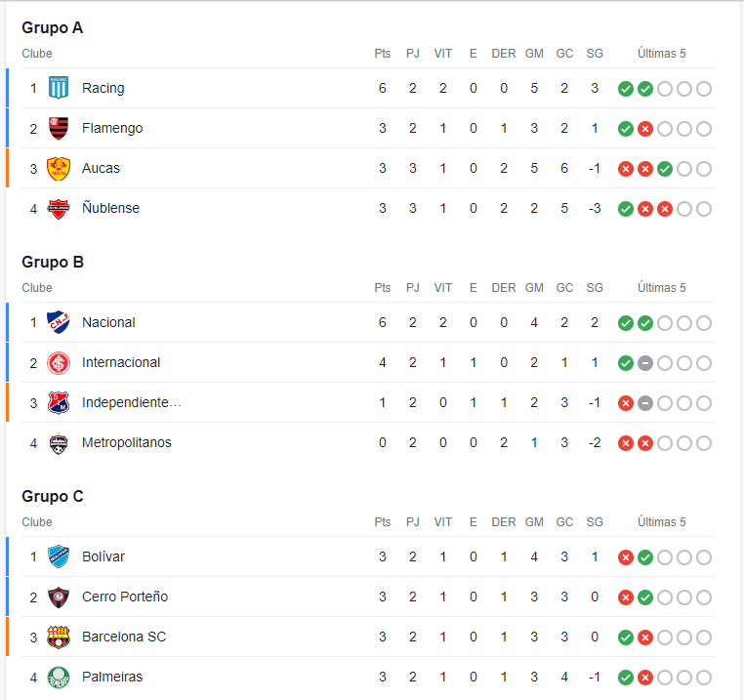Click the Internacional club crest icon
The height and width of the screenshot is (700, 744).
[x=59, y=363]
